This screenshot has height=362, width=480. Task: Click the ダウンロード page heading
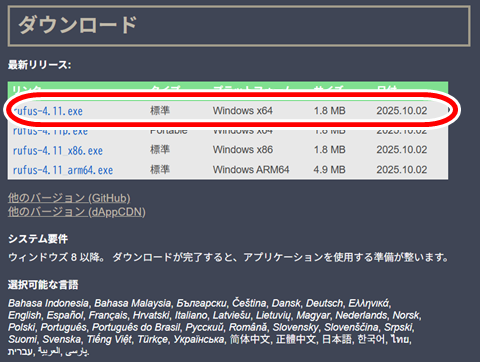78,25
